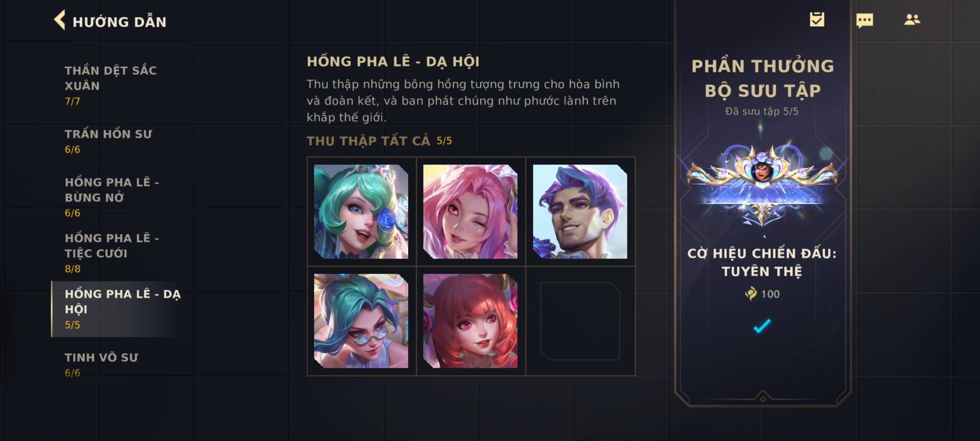
Task: Click the 100 currency icon
Action: (x=751, y=294)
